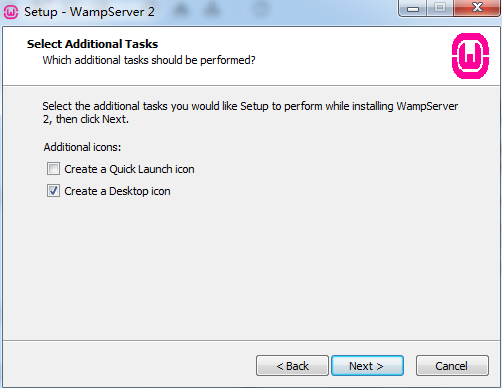Click the greyed-out maximize window button

coord(440,8)
